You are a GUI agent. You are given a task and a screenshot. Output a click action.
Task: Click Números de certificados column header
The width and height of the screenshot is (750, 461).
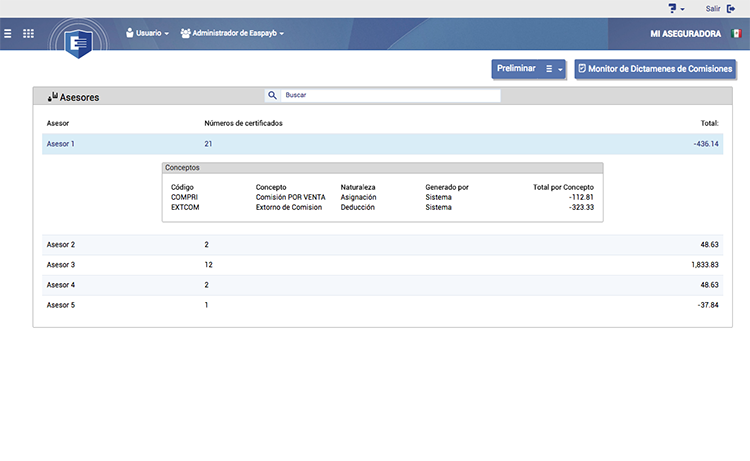[243, 123]
